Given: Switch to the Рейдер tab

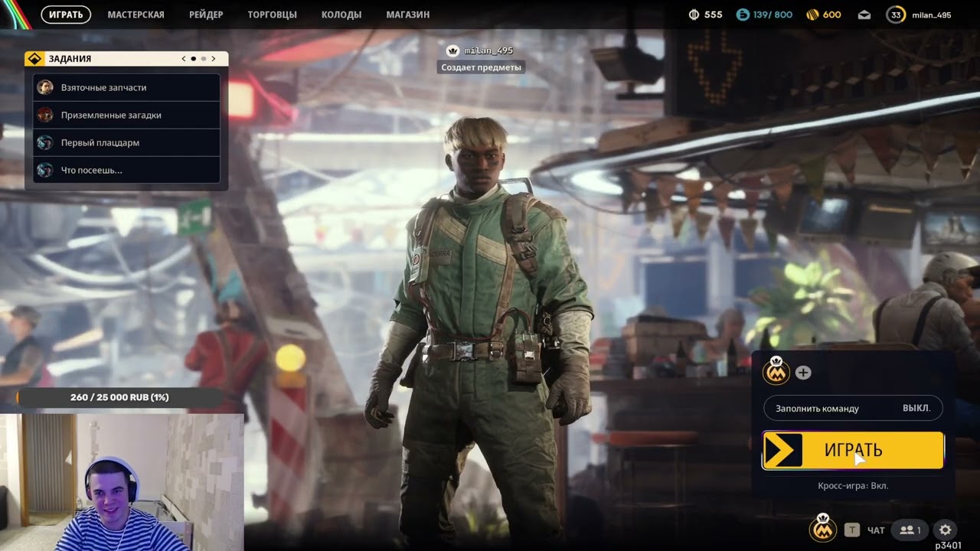Looking at the screenshot, I should (x=206, y=15).
